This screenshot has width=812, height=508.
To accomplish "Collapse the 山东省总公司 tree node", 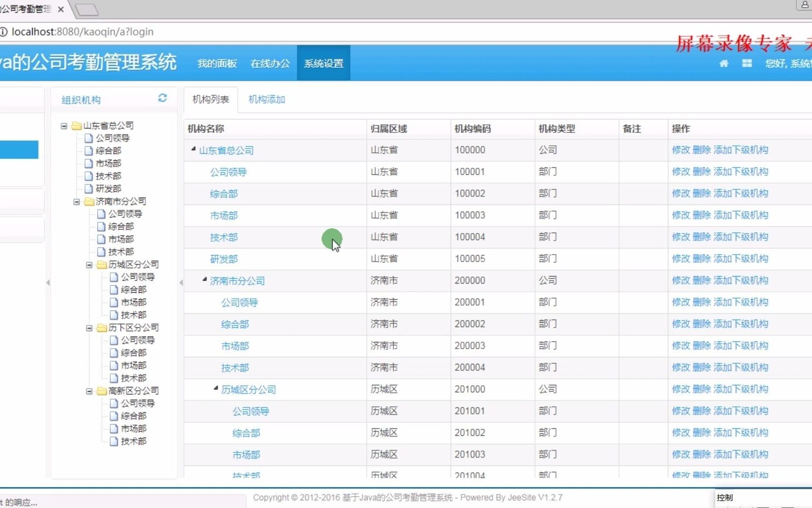I will 64,126.
